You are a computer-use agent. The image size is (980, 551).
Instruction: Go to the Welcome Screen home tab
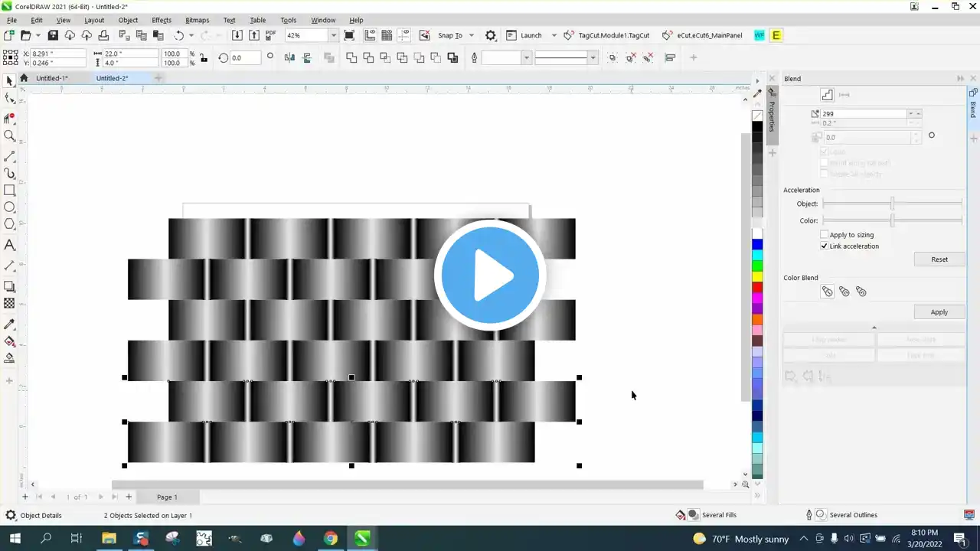pos(24,78)
